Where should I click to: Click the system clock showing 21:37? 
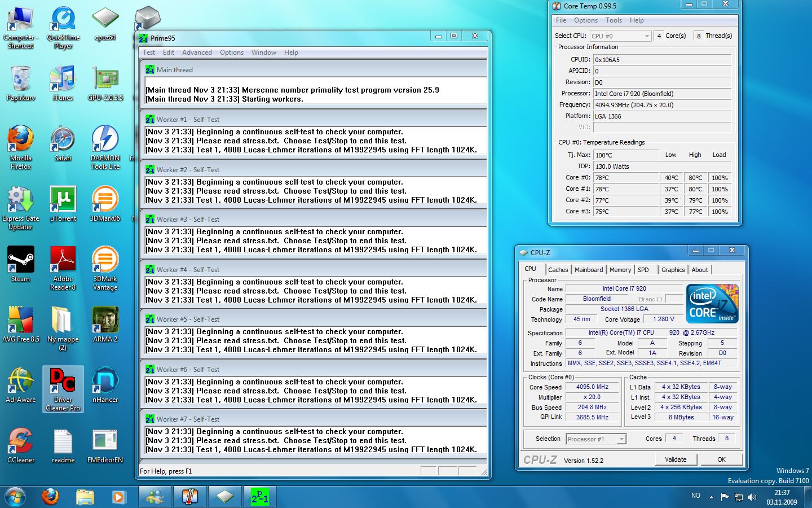(x=782, y=493)
